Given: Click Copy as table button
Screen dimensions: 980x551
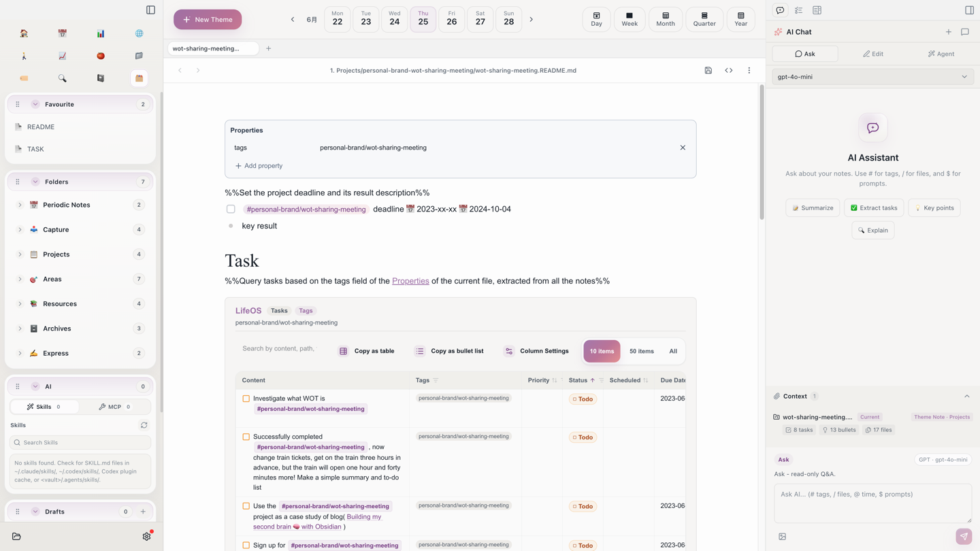Looking at the screenshot, I should 366,351.
